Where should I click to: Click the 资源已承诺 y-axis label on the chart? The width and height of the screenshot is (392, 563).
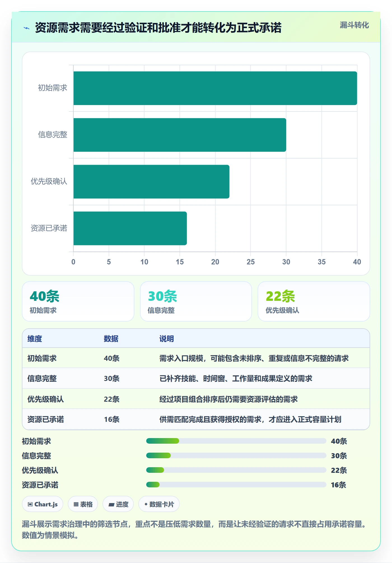point(49,228)
